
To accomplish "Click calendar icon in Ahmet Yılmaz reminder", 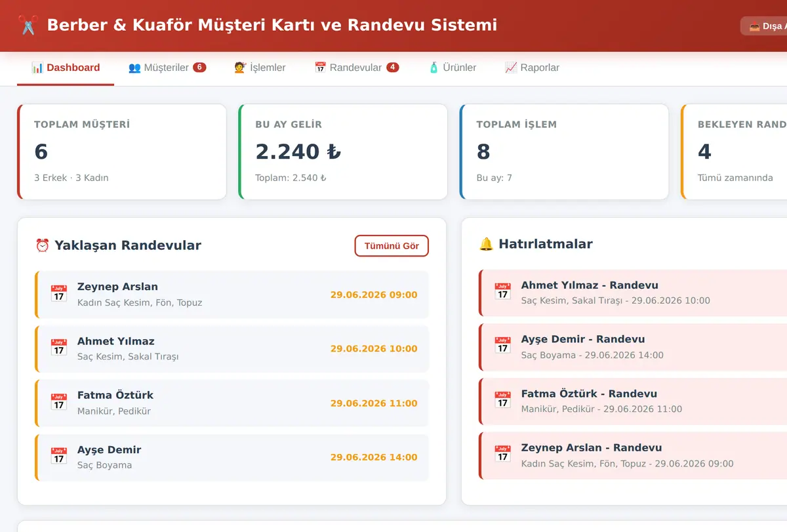I will 503,292.
